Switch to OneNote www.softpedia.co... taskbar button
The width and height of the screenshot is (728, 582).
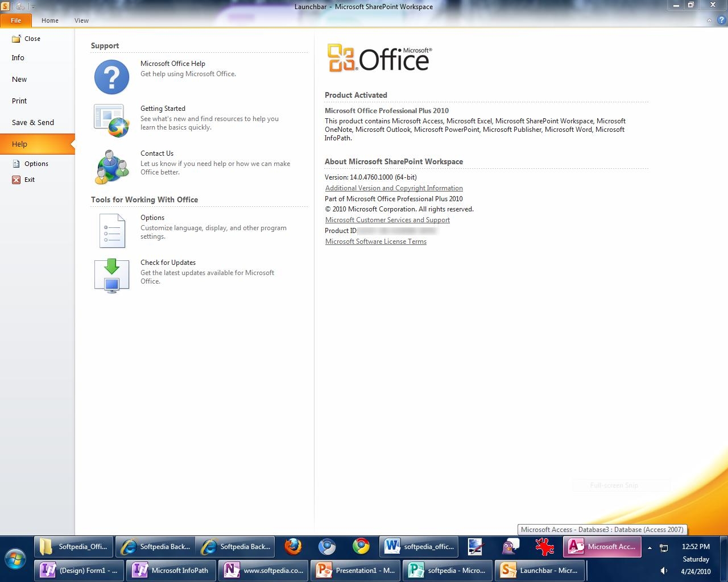tap(263, 570)
